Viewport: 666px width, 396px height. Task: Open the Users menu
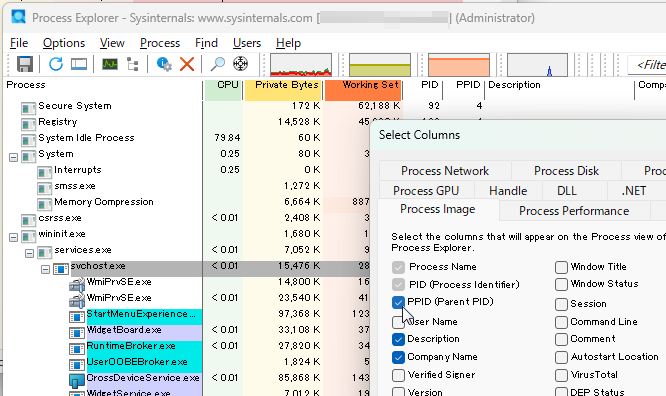(x=247, y=43)
